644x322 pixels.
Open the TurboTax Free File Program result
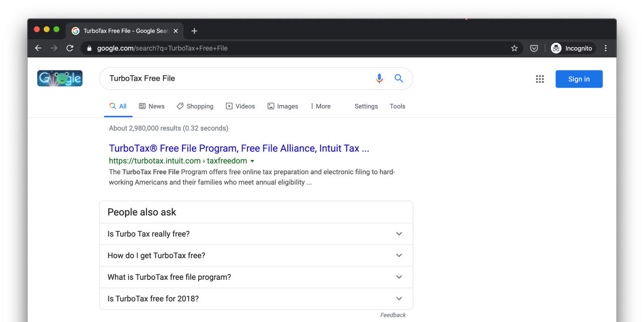pos(239,148)
